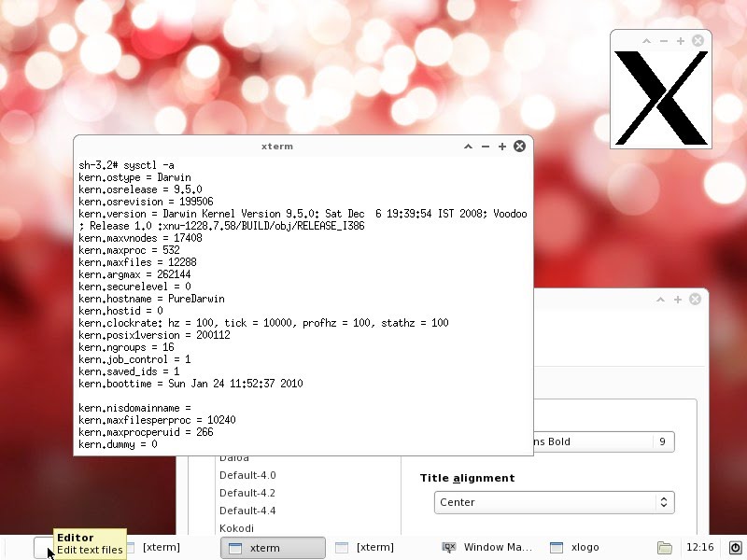Shade the xlogo window with the up-arrow icon
Viewport: 747px width, 560px height.
click(x=646, y=41)
